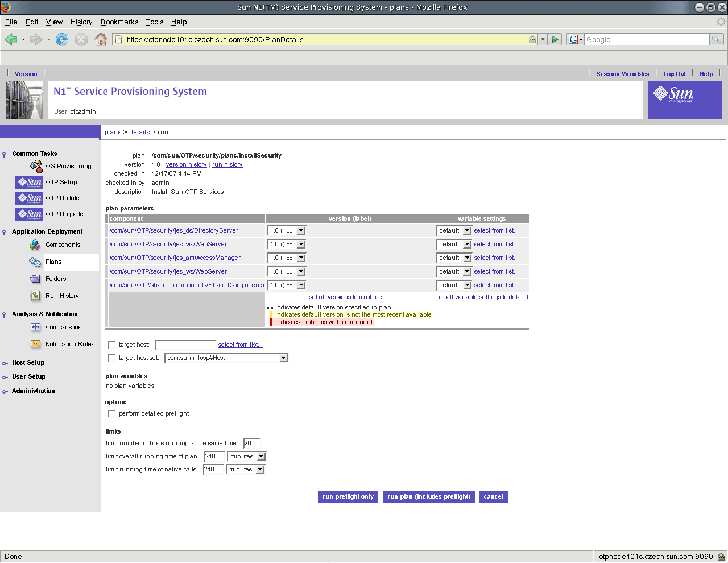728x563 pixels.
Task: Click the Sun Microsystems logo banner
Action: tap(685, 100)
